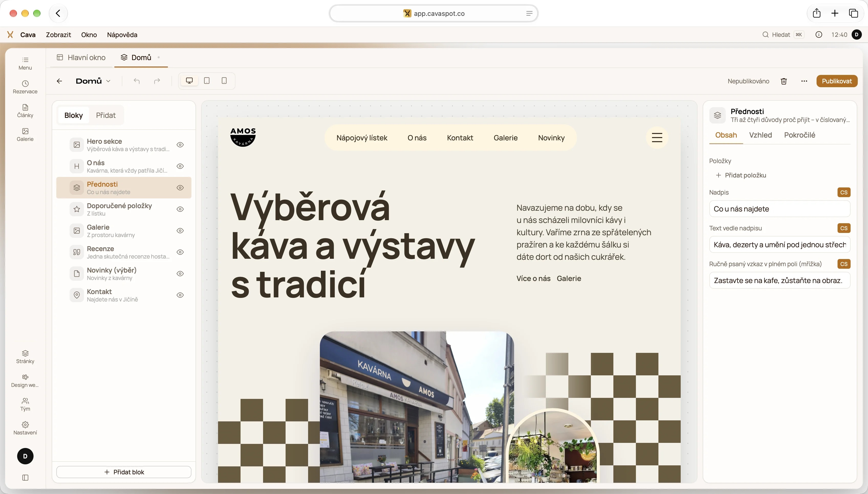868x494 pixels.
Task: Open the Cava app menu
Action: click(x=28, y=35)
